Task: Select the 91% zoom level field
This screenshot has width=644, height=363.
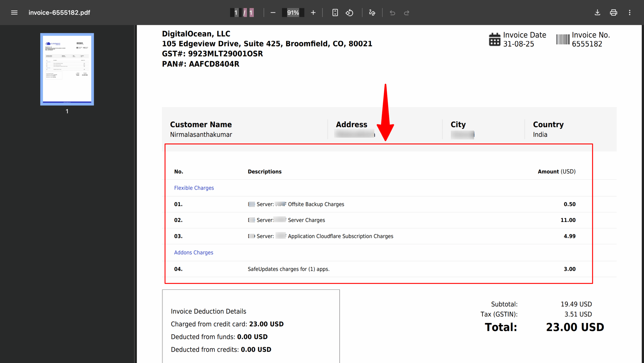Action: [293, 13]
